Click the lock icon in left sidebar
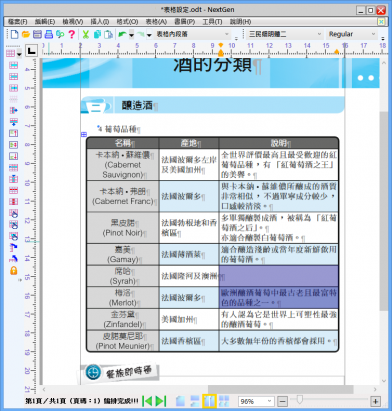 [x=14, y=270]
